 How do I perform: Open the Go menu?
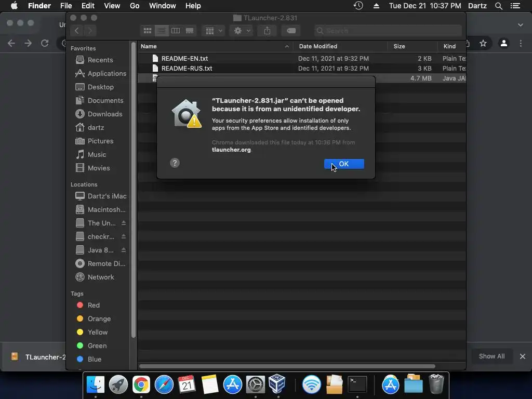coord(135,6)
